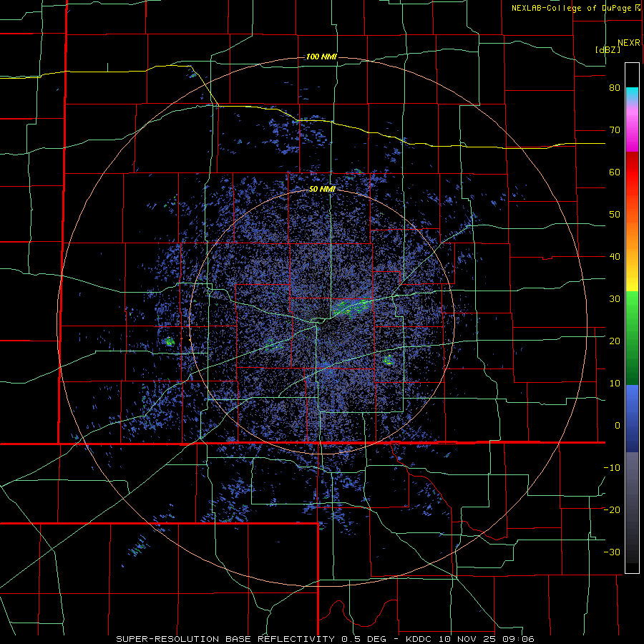Viewport: 644px width, 644px height.
Task: Click the 20 value on the dBZ scale
Action: [x=615, y=341]
